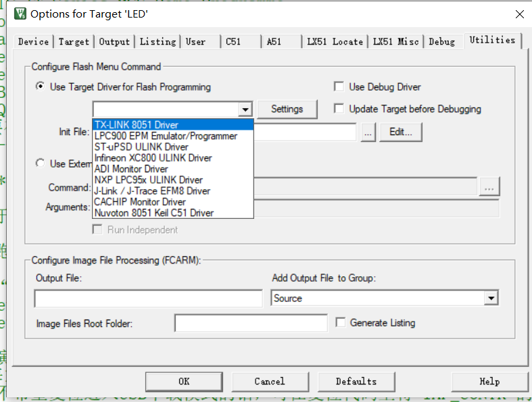The width and height of the screenshot is (532, 402).
Task: Pick ST-uPSD ULINK Driver from list
Action: 173,147
